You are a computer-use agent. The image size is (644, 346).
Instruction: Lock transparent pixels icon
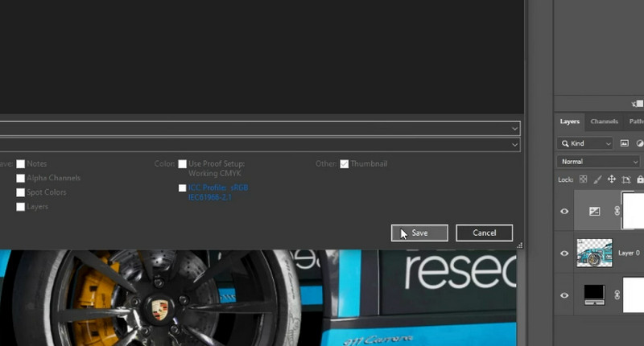pos(583,179)
